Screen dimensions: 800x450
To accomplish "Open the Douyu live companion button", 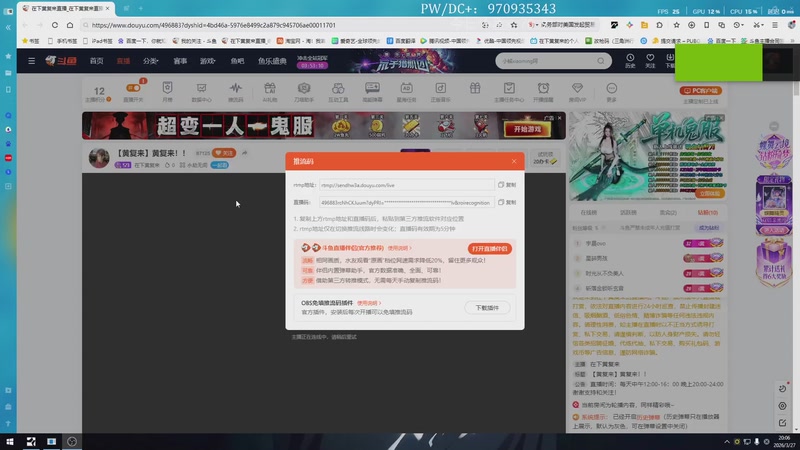I will click(489, 248).
